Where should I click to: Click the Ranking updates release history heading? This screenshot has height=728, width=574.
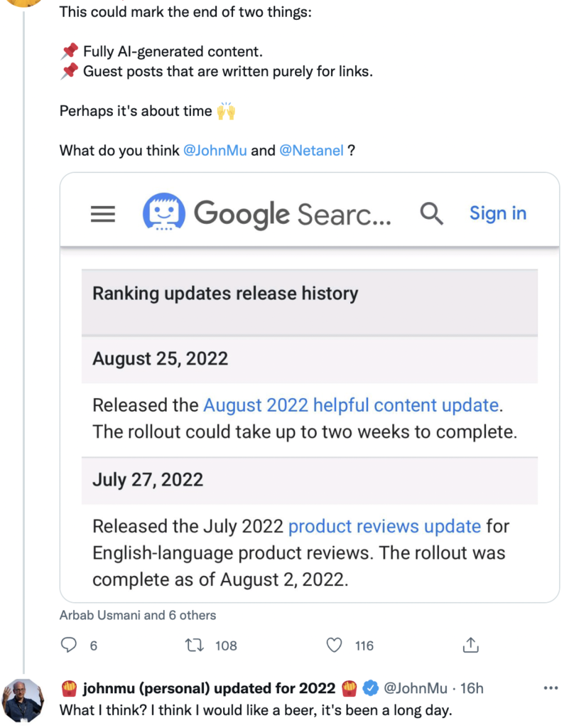coord(225,294)
